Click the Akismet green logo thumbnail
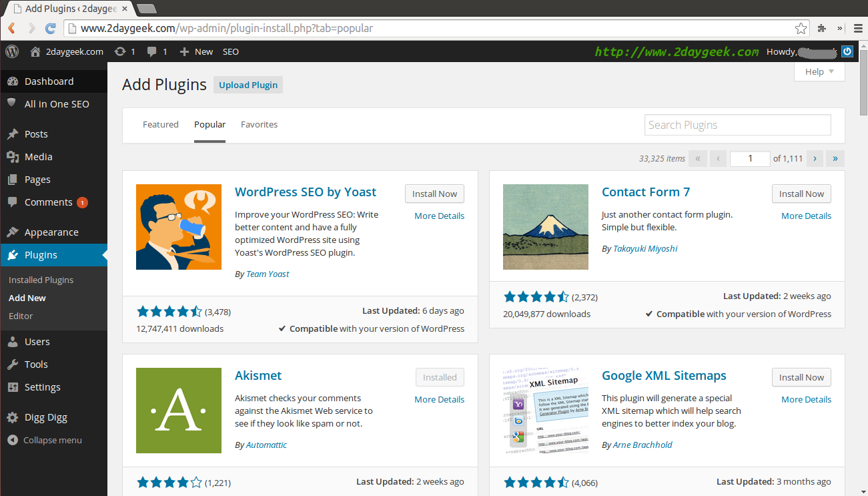868x496 pixels. [179, 411]
